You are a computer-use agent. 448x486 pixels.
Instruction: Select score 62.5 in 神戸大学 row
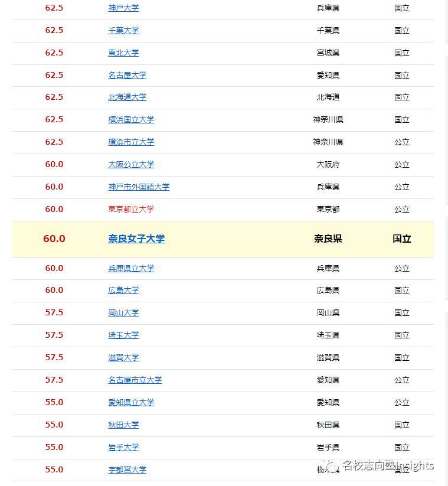coord(54,8)
